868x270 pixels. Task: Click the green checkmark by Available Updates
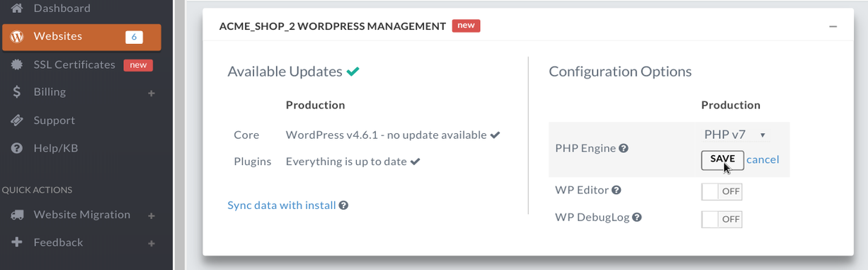point(353,72)
